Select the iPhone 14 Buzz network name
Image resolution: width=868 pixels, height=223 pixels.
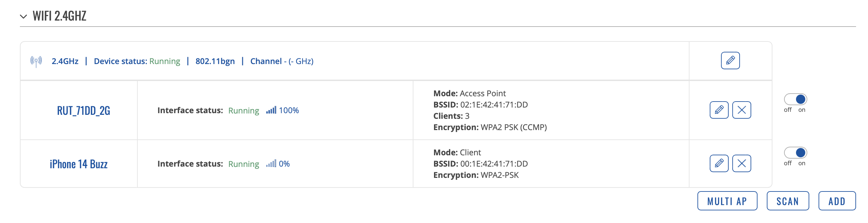pos(79,164)
